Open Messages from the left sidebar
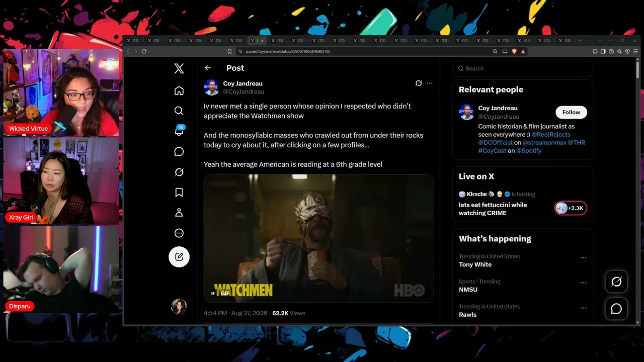The image size is (644, 362). click(x=179, y=152)
